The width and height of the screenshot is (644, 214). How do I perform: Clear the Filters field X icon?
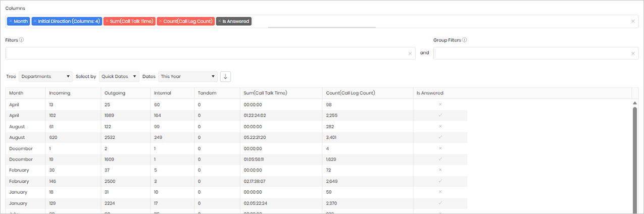[410, 54]
